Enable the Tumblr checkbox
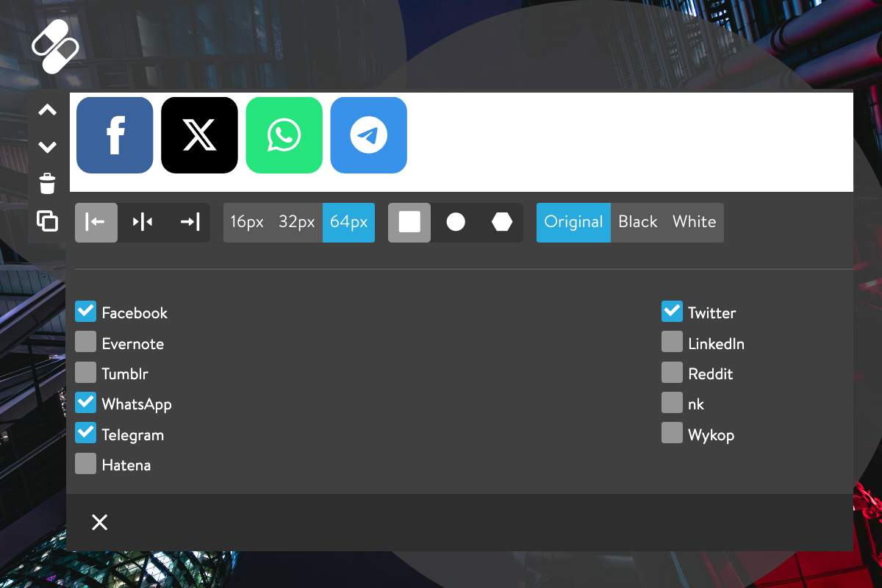This screenshot has height=588, width=882. 86,372
